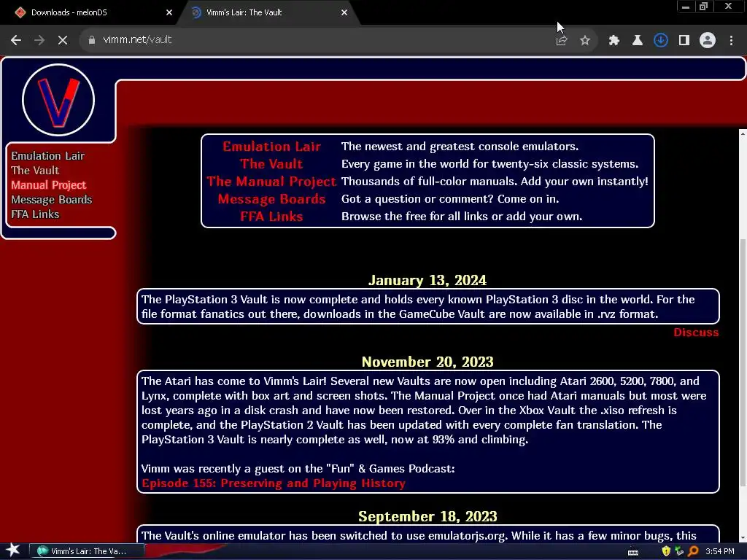Restore down the browser window
747x560 pixels.
pyautogui.click(x=704, y=7)
